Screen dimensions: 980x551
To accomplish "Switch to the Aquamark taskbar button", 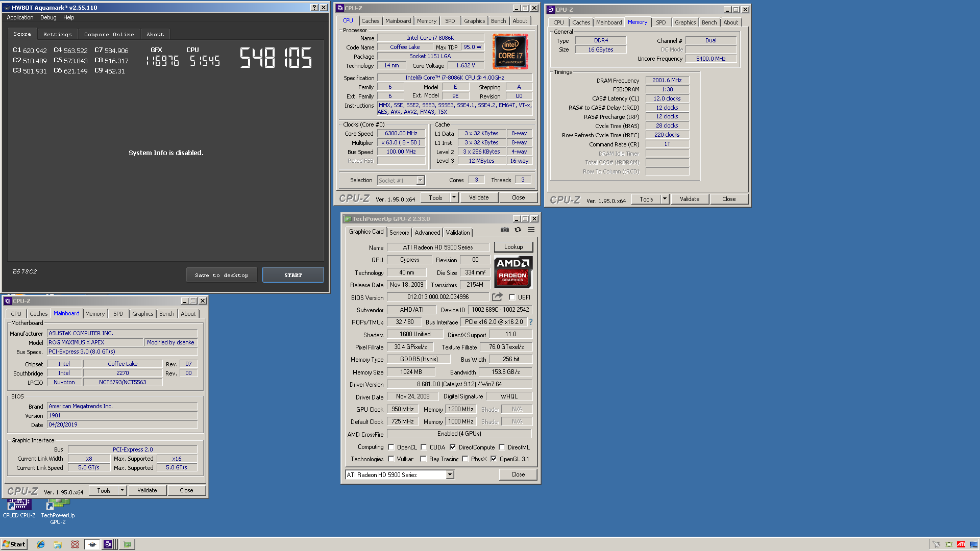I will pos(92,544).
